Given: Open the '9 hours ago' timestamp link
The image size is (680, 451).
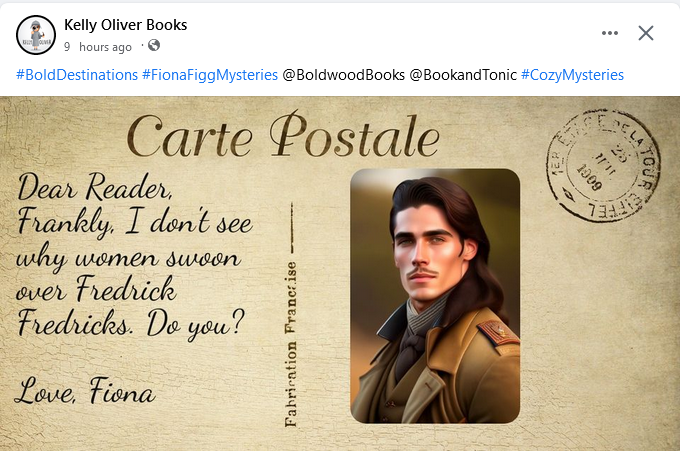Looking at the screenshot, I should point(98,47).
